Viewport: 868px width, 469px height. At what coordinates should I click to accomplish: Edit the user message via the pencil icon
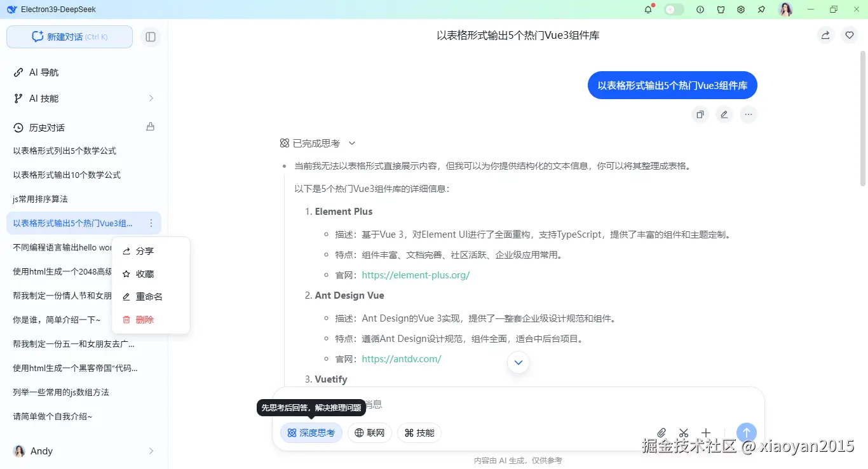(x=724, y=114)
